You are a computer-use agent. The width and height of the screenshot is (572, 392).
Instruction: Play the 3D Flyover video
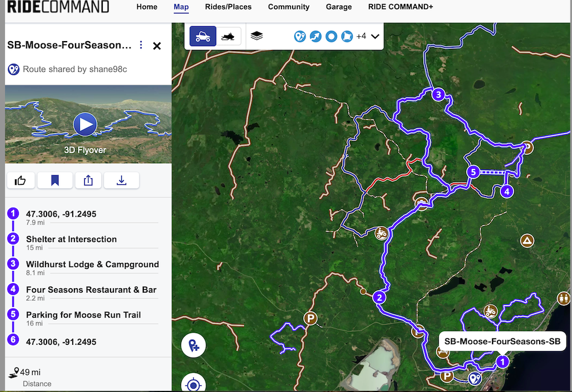pos(86,124)
